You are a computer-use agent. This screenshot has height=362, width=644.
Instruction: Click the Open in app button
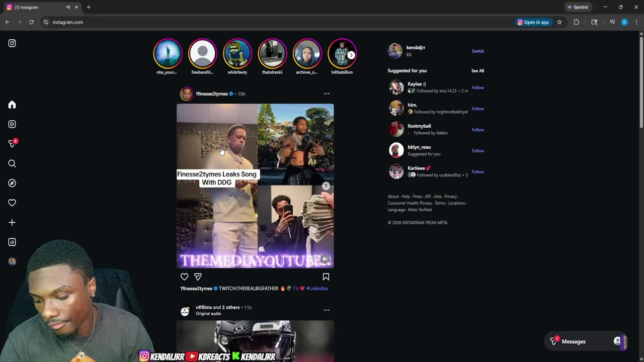(x=533, y=22)
